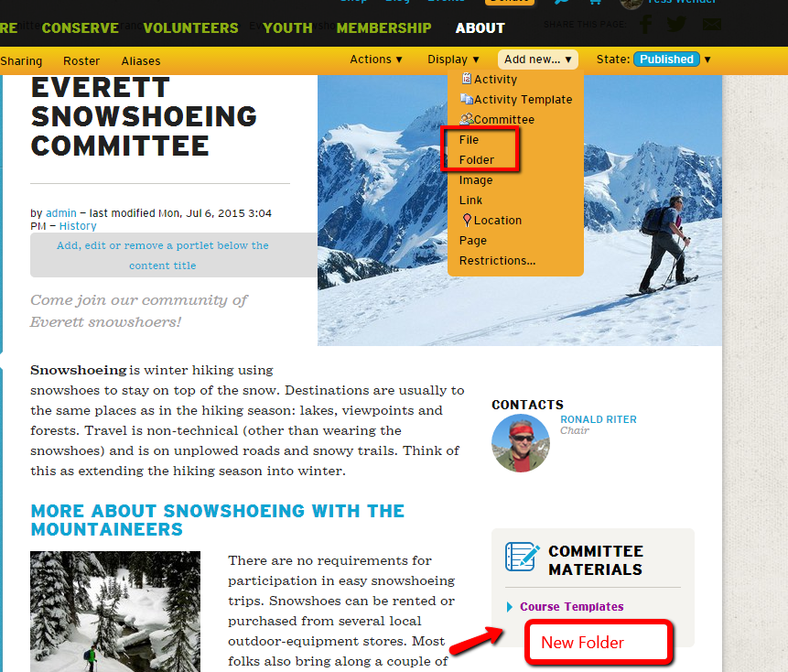Open Ronald Riter contact link
Viewport: 788px width, 672px height.
598,419
